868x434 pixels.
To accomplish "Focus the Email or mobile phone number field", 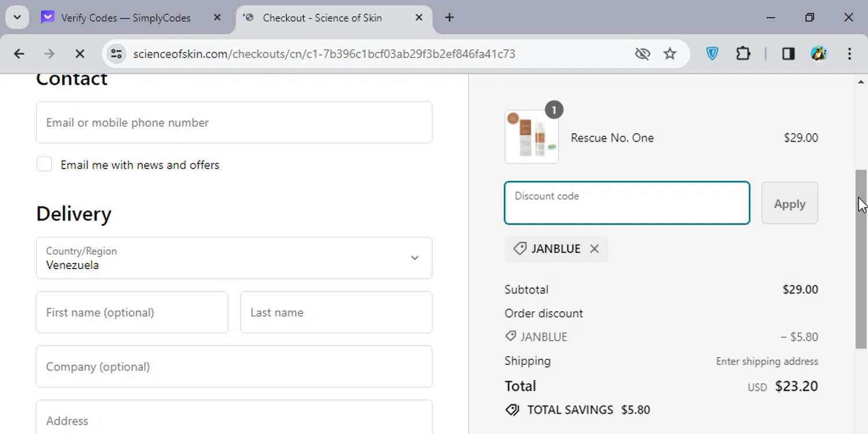I will pos(234,123).
